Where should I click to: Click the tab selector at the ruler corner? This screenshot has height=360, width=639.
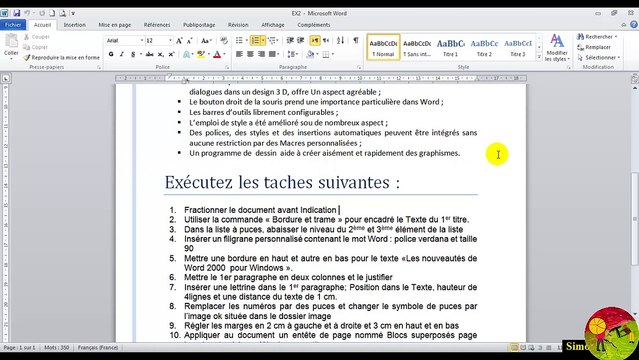[x=6, y=78]
